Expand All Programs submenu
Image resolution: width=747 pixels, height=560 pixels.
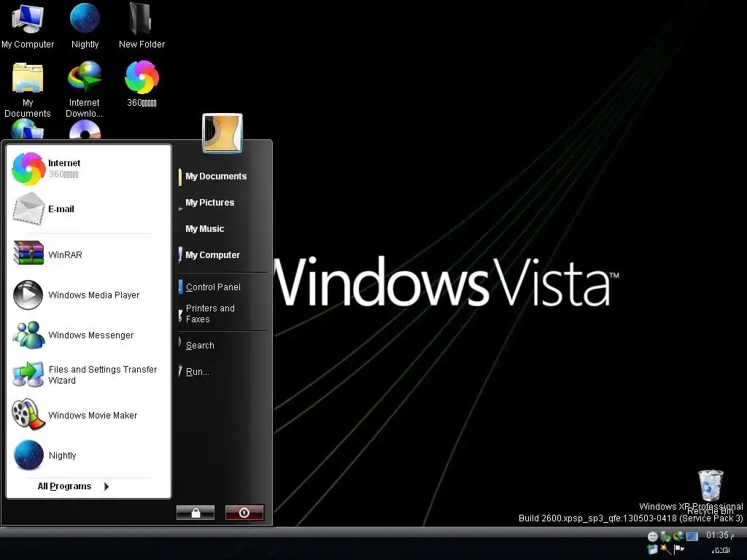[74, 486]
